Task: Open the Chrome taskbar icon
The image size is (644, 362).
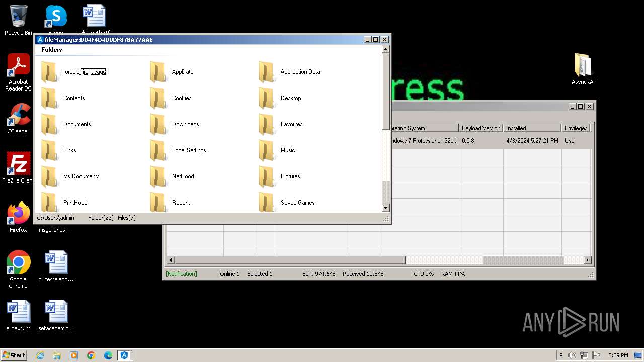Action: pos(91,355)
